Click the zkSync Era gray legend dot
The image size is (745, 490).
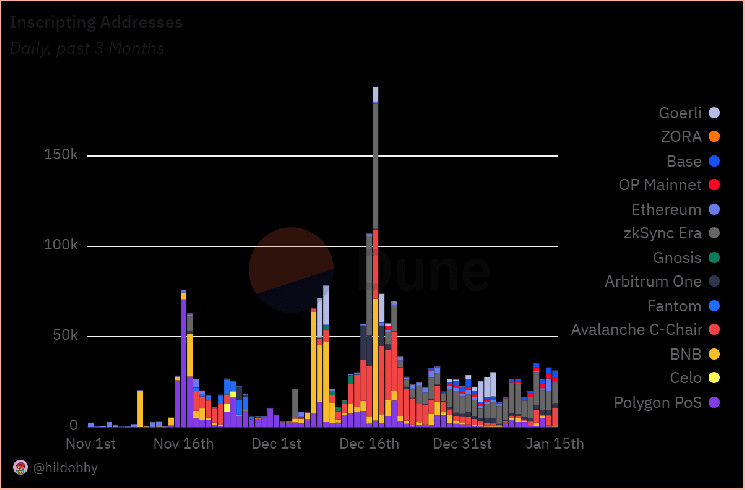[x=714, y=233]
